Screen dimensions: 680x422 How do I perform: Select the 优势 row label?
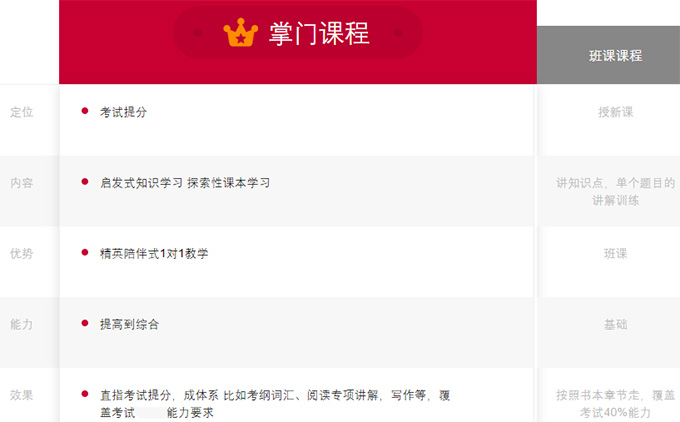click(22, 254)
